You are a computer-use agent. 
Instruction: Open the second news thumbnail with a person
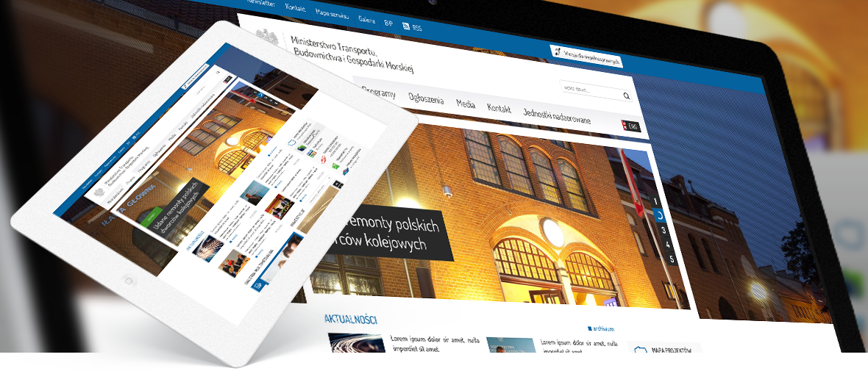tap(511, 345)
